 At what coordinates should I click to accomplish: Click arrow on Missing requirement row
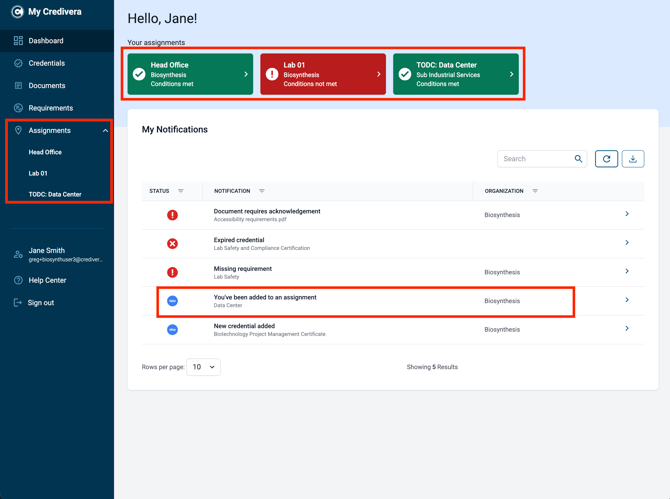pos(627,271)
